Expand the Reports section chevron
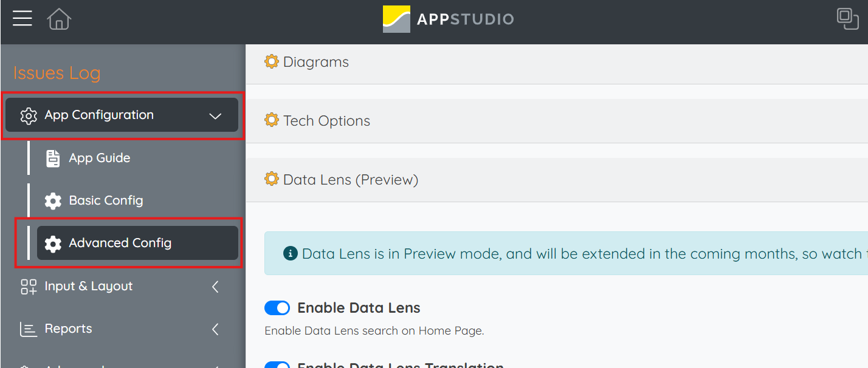Screen dimensions: 868x368 (x=215, y=329)
